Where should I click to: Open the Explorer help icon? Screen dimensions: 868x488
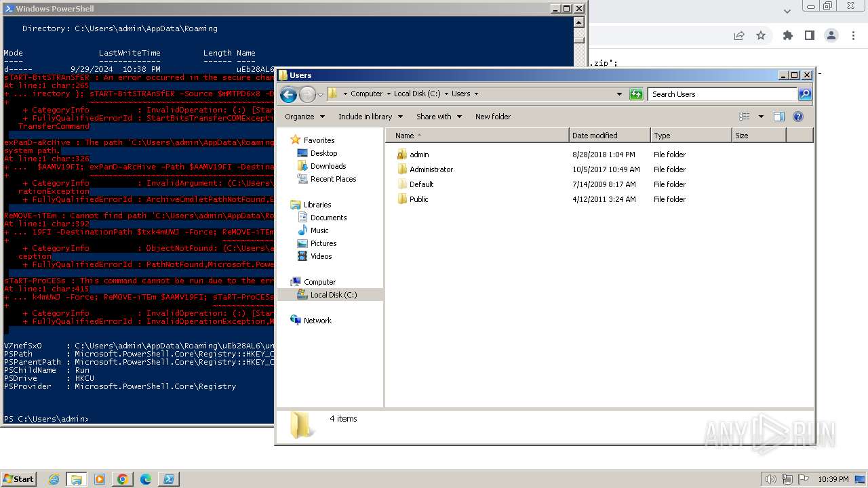tap(798, 117)
